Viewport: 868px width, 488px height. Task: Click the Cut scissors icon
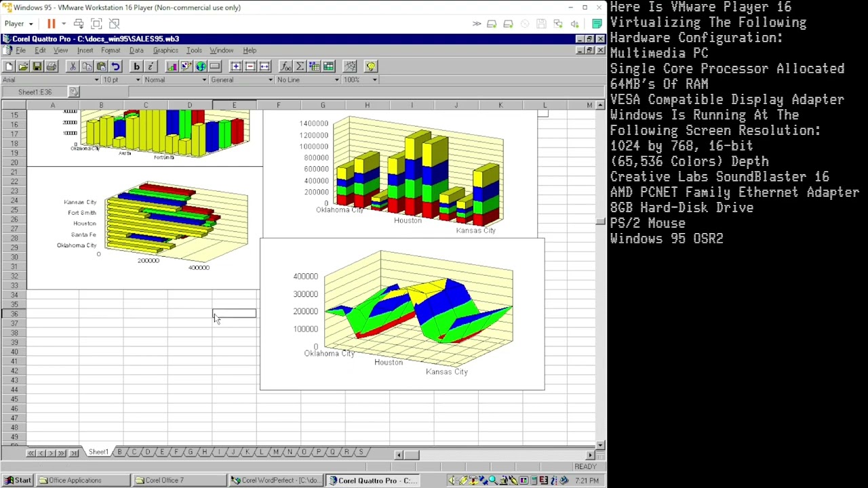pyautogui.click(x=73, y=66)
